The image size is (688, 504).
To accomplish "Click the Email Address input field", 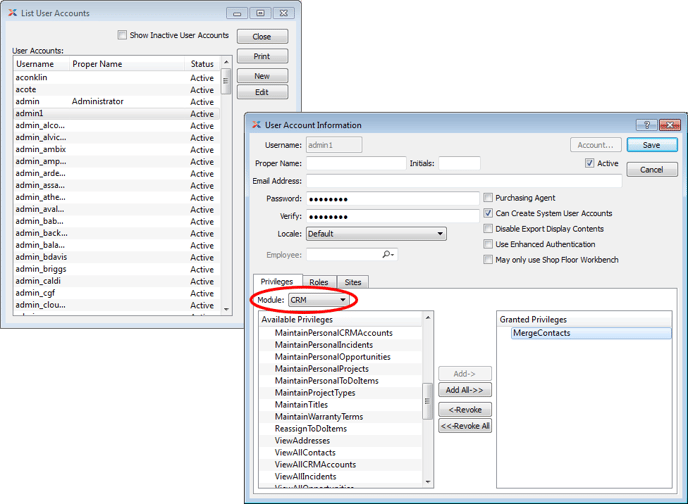I will [x=463, y=181].
